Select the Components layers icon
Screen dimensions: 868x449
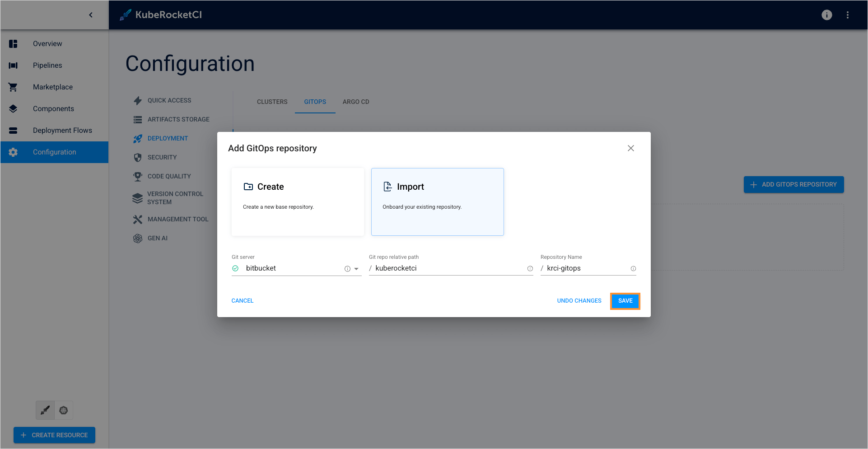(x=13, y=108)
